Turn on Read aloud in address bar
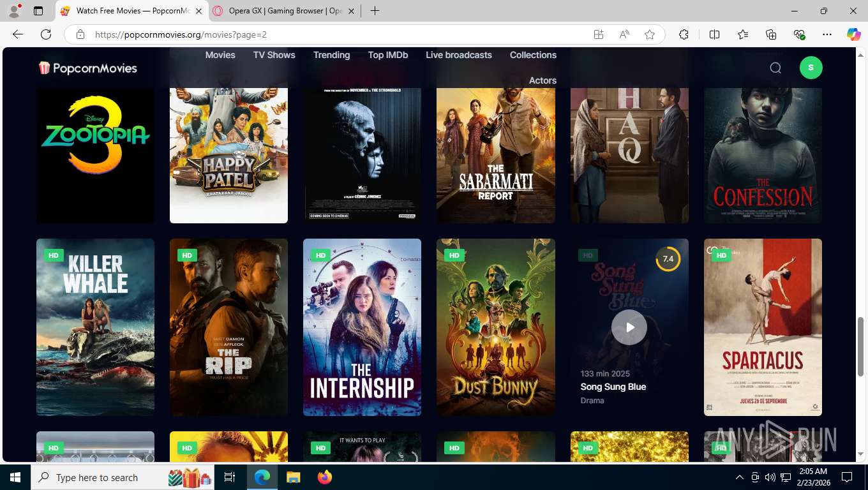 click(624, 34)
